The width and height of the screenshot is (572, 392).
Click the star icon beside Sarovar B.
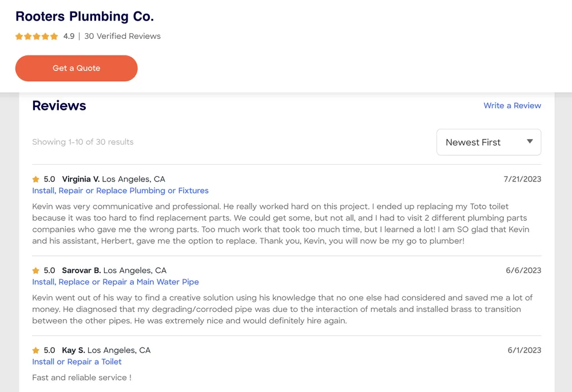tap(36, 271)
